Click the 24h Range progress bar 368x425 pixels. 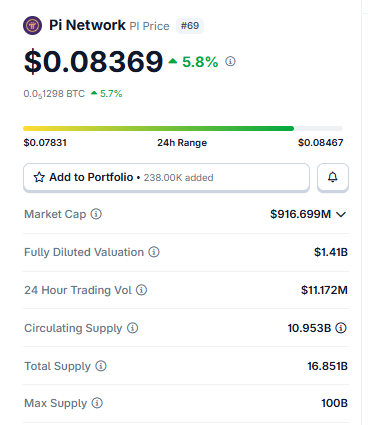click(183, 128)
